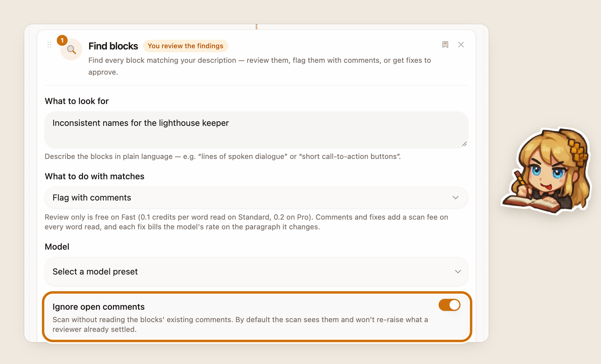
Task: Click the magnifying glass step icon
Action: tap(71, 49)
